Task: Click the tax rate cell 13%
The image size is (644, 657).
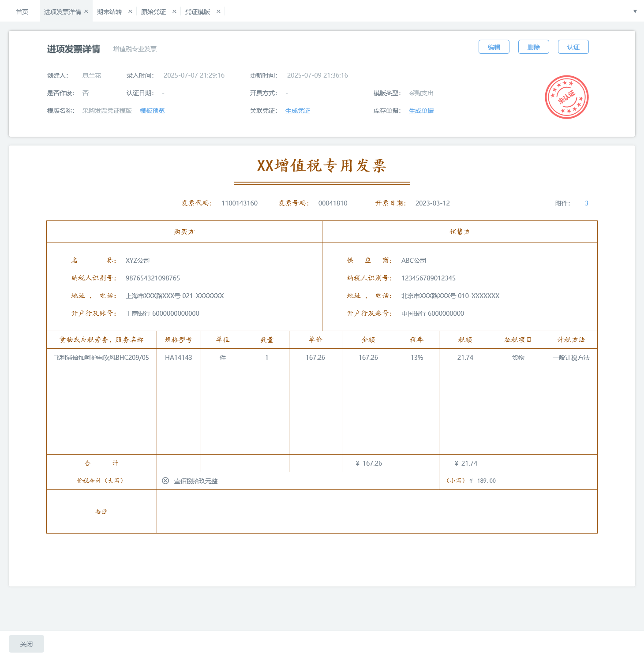Action: (417, 358)
